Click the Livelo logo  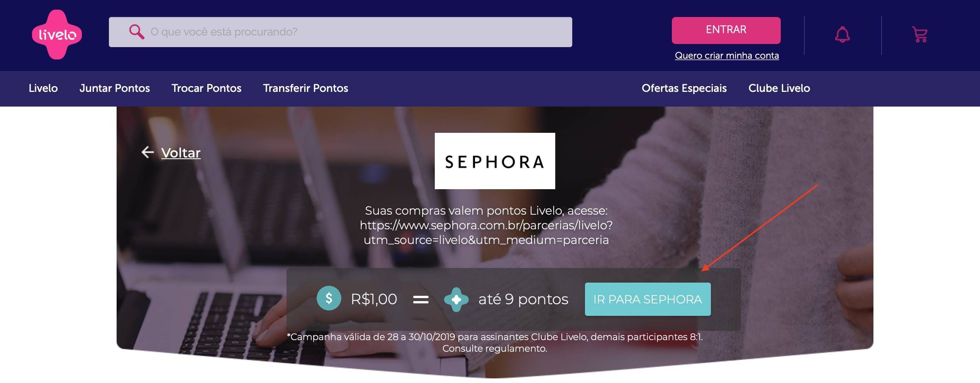pyautogui.click(x=57, y=34)
